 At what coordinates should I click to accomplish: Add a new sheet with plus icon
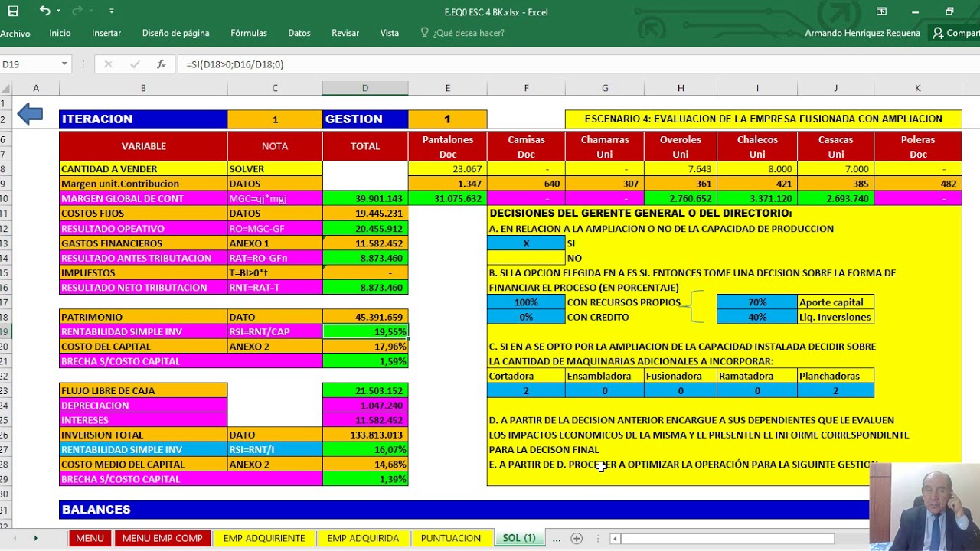tap(577, 539)
